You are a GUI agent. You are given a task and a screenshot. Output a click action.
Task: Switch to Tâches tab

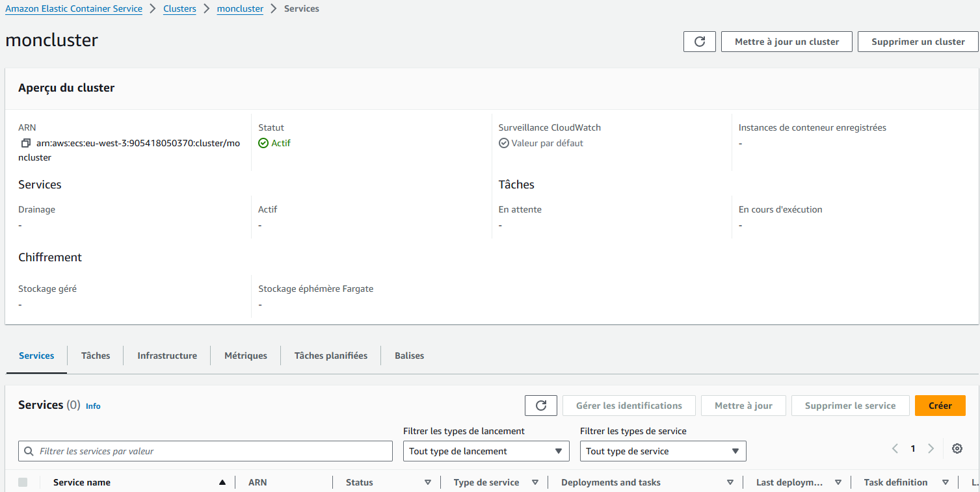pos(96,356)
